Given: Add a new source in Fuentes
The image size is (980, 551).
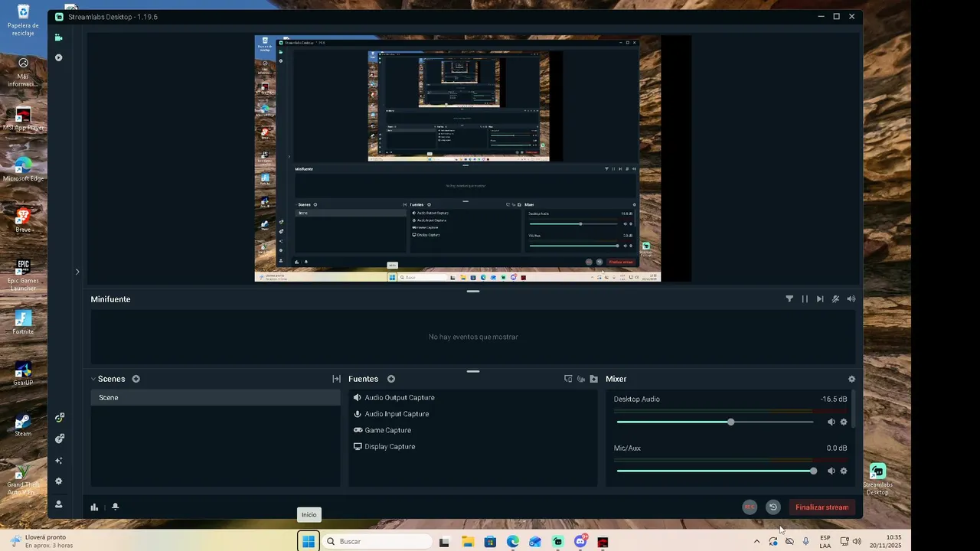Looking at the screenshot, I should point(390,379).
